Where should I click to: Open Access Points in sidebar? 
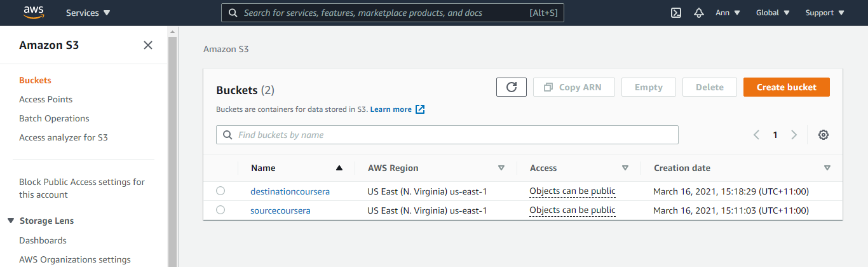click(x=46, y=99)
